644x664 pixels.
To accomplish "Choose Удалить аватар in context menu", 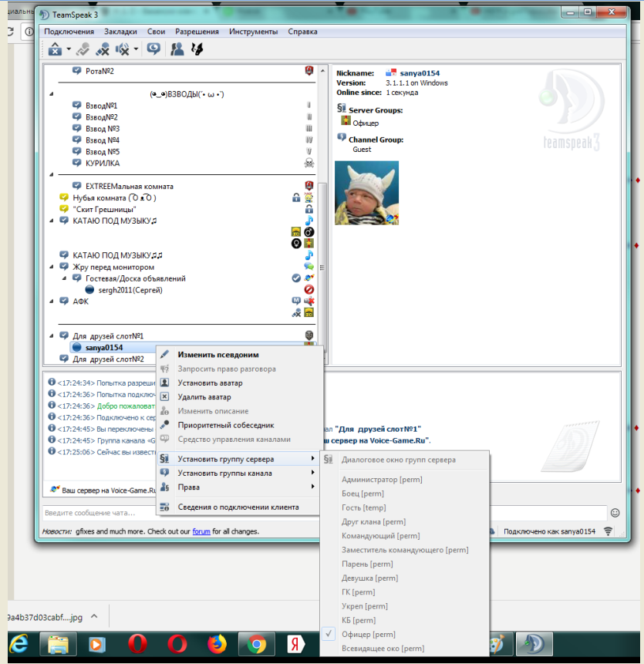I will point(238,397).
